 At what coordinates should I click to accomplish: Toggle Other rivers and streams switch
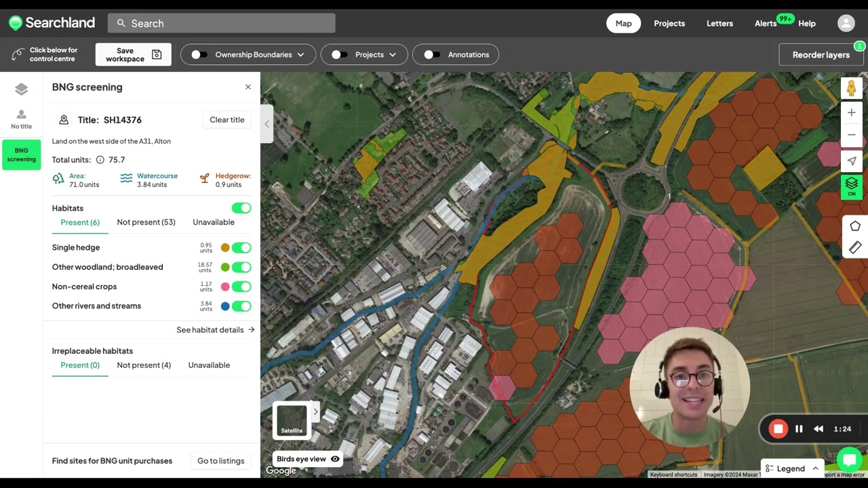pos(241,306)
